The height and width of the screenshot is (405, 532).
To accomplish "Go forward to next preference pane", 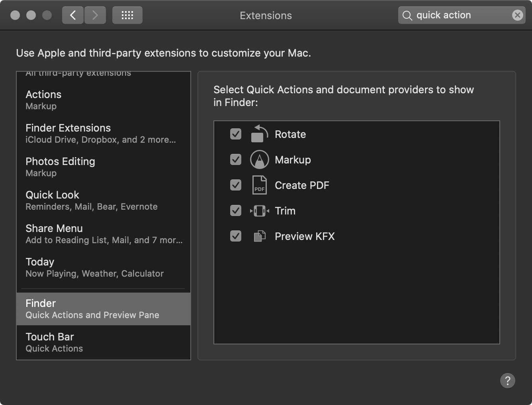I will [95, 16].
